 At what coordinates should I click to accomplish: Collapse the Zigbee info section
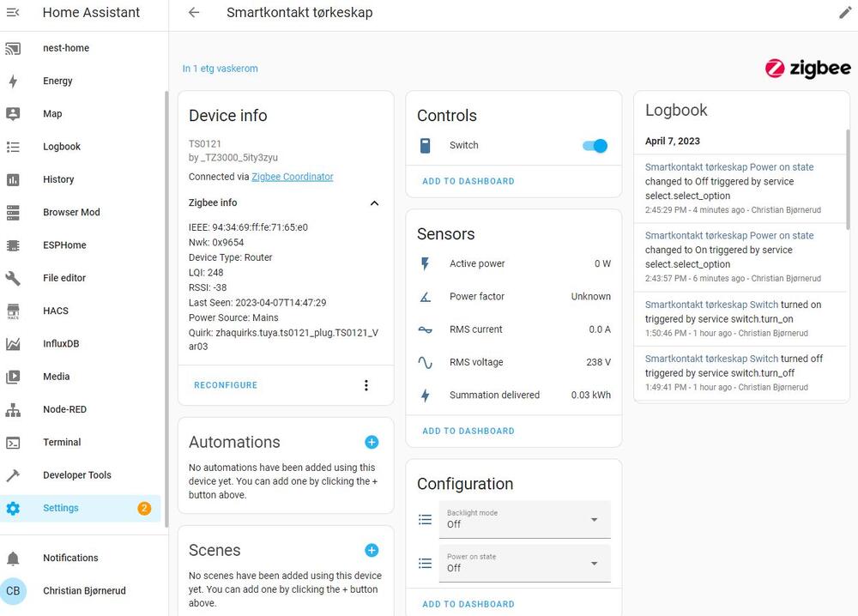[x=374, y=203]
